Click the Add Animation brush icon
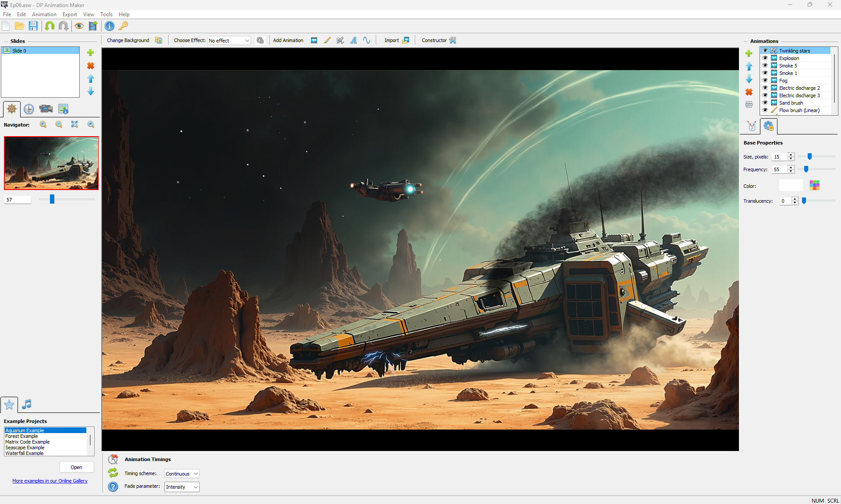Screen dimensions: 841x504 click(327, 40)
